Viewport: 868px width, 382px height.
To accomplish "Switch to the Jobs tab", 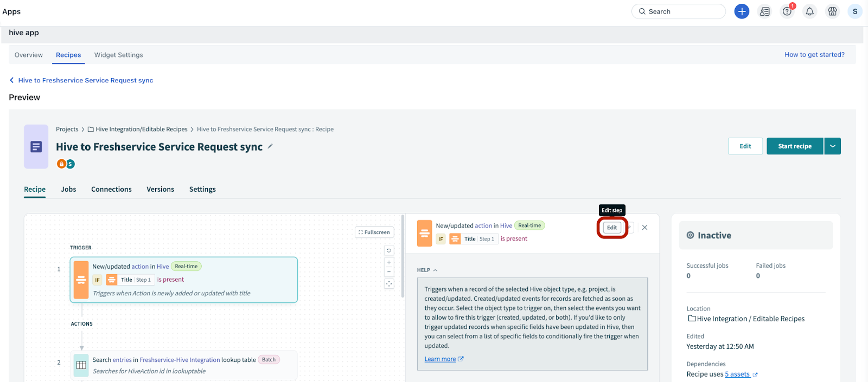I will point(68,189).
